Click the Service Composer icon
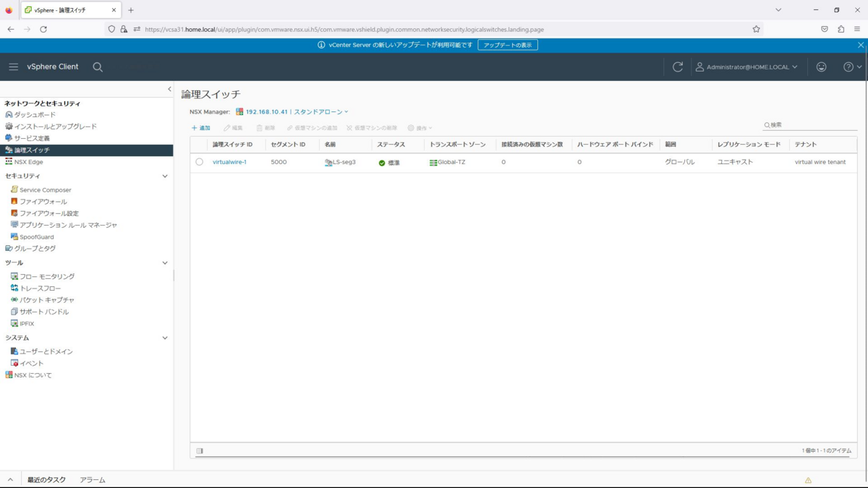Image resolution: width=868 pixels, height=488 pixels. 14,189
